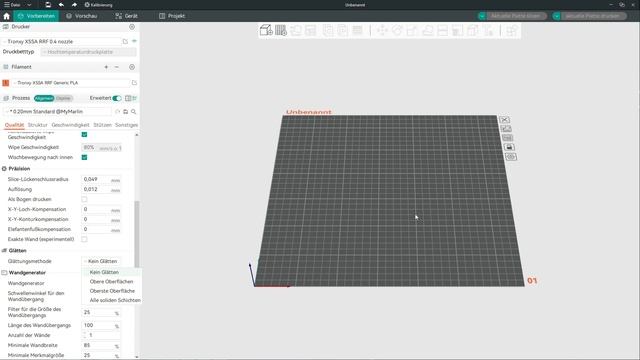Click the settings panel scrollbar
This screenshot has width=640, height=360.
[x=137, y=233]
